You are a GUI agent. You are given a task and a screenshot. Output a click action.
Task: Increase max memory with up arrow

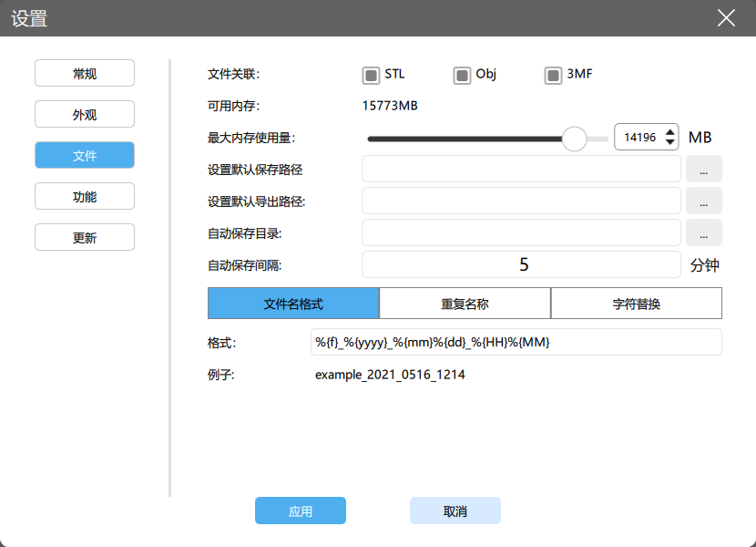(x=671, y=132)
